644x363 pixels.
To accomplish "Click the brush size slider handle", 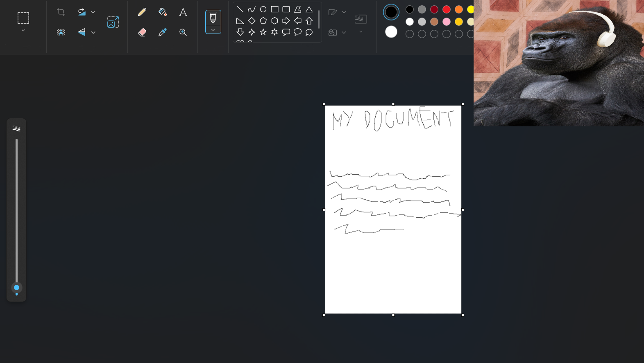I will (16, 288).
